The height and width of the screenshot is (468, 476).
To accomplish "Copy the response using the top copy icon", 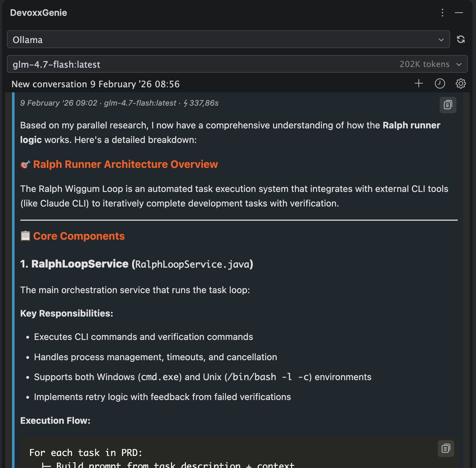I will pyautogui.click(x=448, y=105).
